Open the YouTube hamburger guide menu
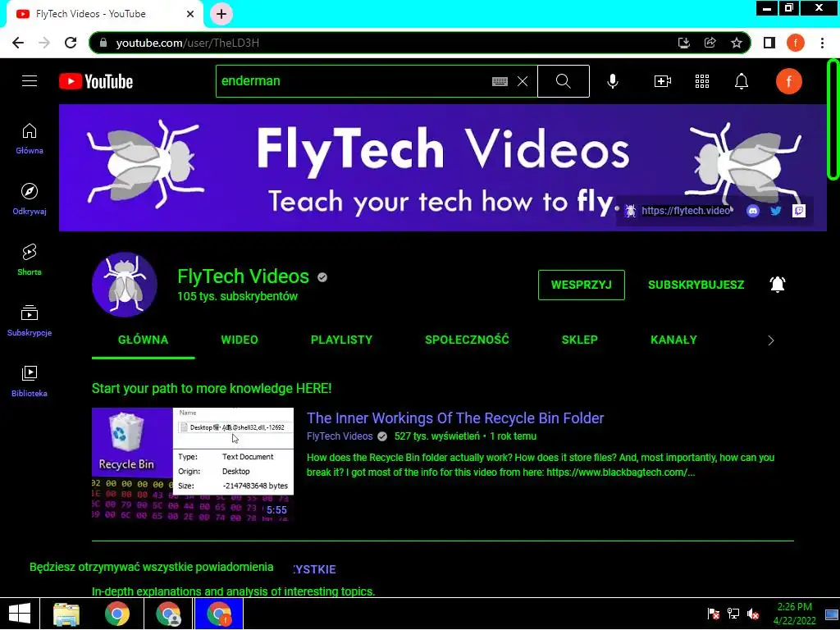The image size is (840, 630). point(30,81)
